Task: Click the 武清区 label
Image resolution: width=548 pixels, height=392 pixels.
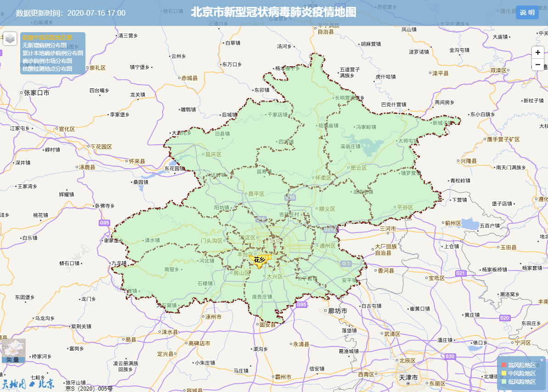Action: (x=392, y=334)
